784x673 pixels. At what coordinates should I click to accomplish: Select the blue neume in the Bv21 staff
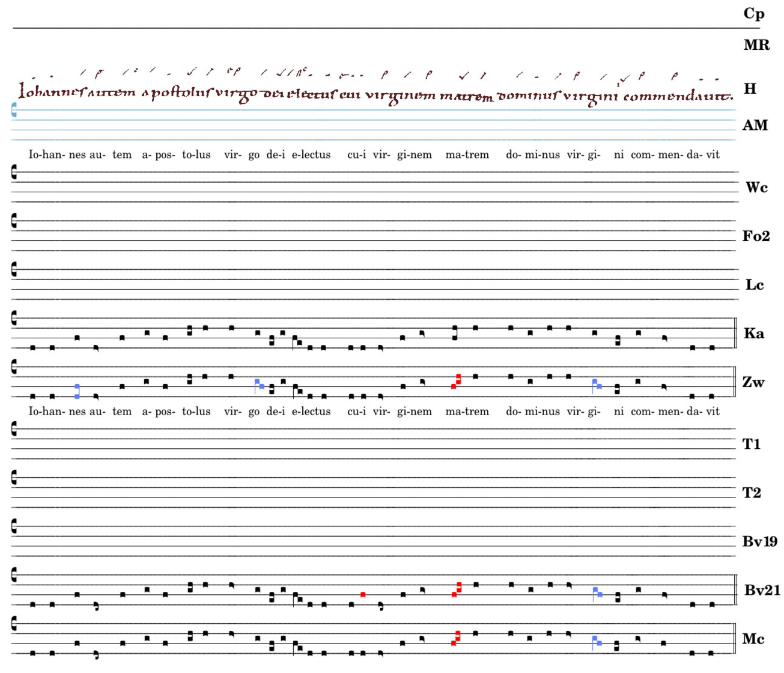[596, 594]
